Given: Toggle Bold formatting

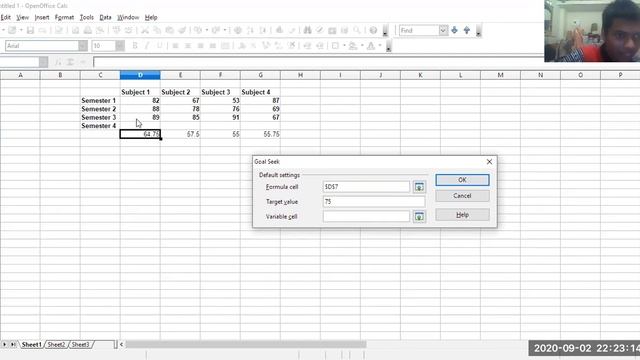Looking at the screenshot, I should click(135, 46).
